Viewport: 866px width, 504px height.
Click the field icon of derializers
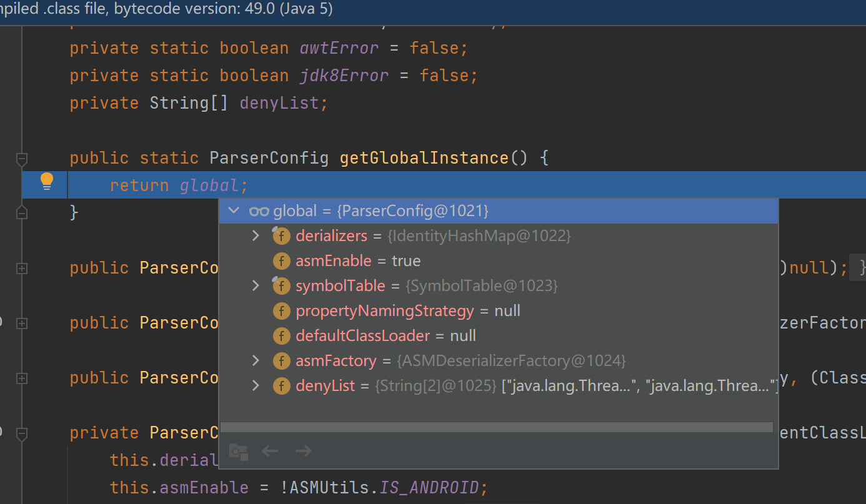[x=281, y=236]
